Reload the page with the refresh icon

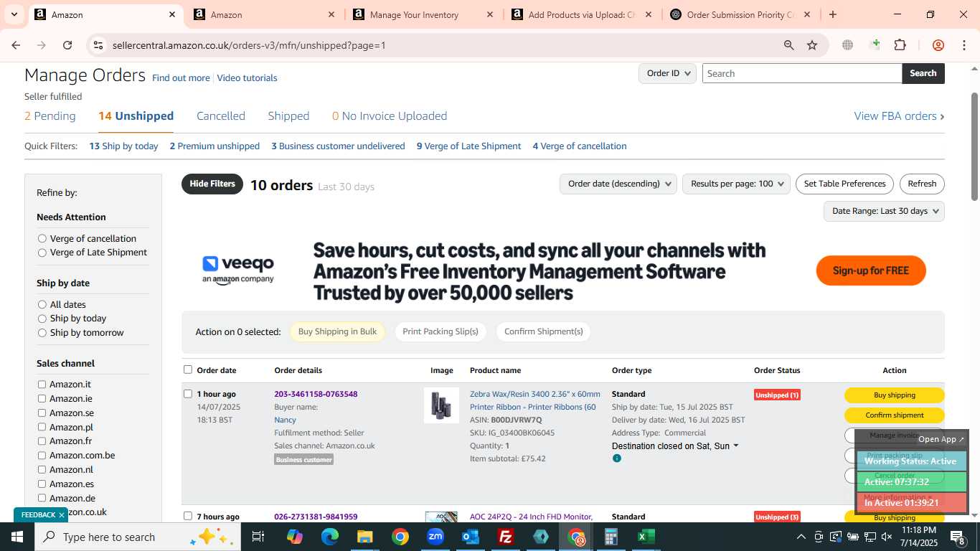coord(67,45)
